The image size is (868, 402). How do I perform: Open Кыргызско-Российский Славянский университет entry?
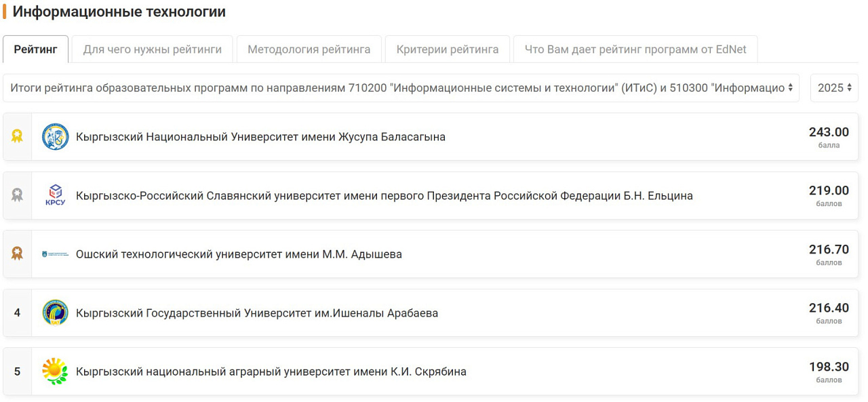[384, 196]
